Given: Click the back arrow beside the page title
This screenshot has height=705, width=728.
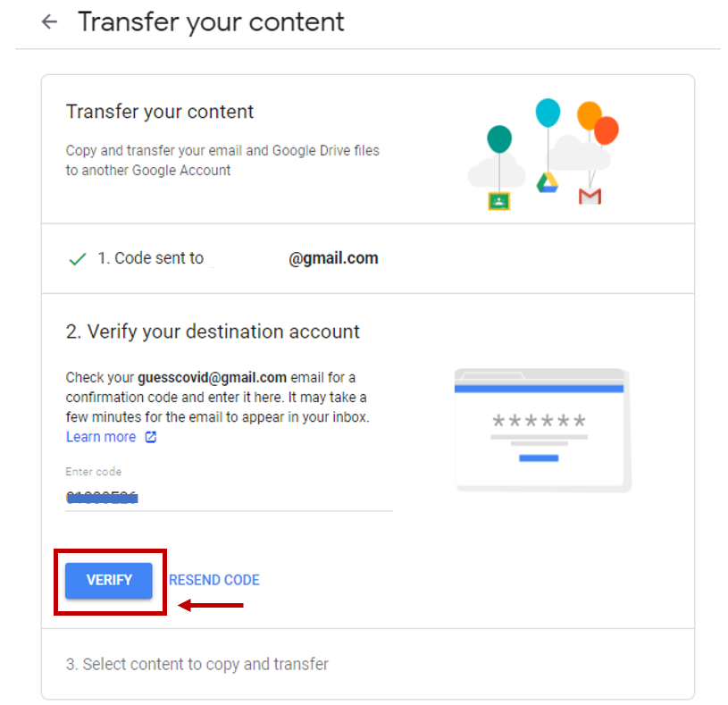Looking at the screenshot, I should [49, 22].
